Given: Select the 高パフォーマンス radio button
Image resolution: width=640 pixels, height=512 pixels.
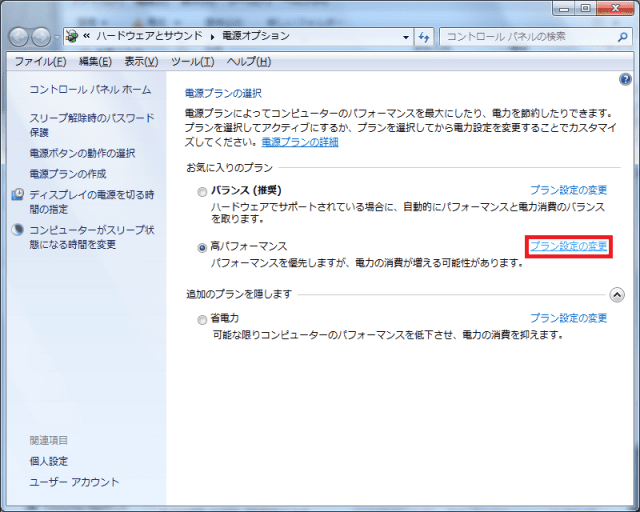Looking at the screenshot, I should pyautogui.click(x=202, y=247).
